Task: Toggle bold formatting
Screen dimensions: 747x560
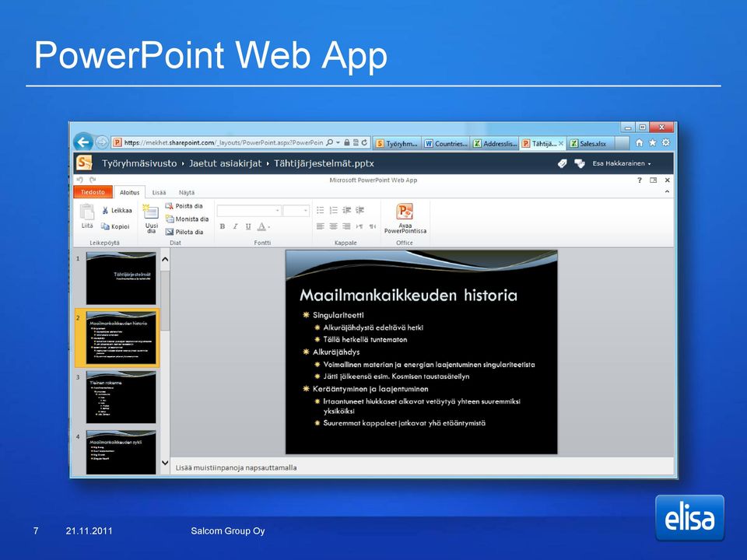Action: click(223, 226)
